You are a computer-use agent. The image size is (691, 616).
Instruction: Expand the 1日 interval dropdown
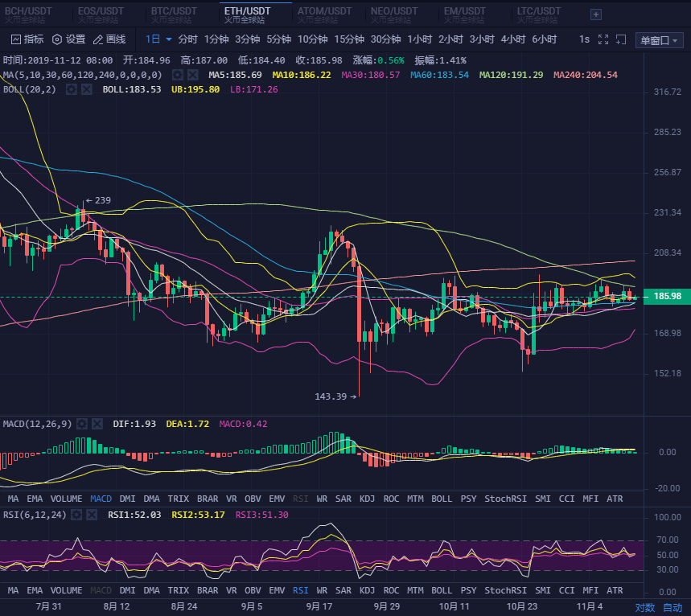pyautogui.click(x=158, y=39)
